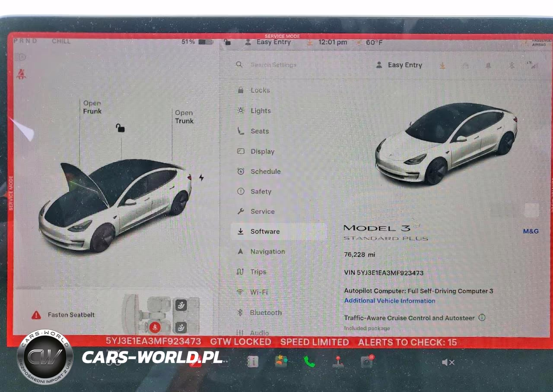
Task: Tap the lock icon in top status bar
Action: coord(228,42)
